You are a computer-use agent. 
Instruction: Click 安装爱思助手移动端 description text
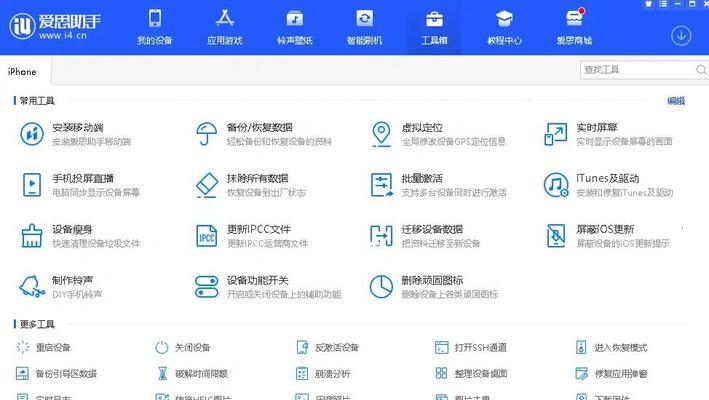(x=91, y=142)
